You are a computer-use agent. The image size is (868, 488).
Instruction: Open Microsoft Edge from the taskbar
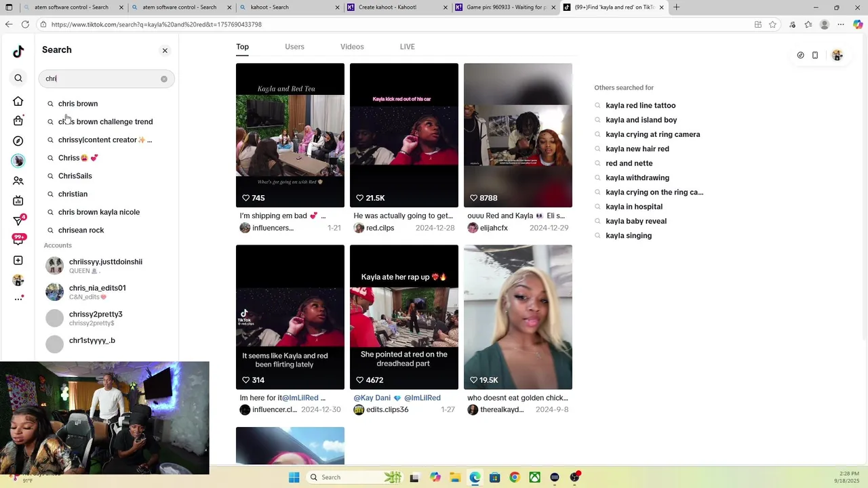(475, 477)
